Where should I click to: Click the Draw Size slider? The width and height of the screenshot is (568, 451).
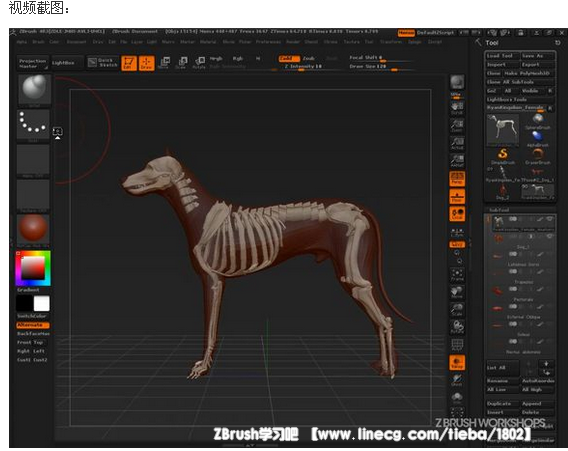(x=381, y=67)
